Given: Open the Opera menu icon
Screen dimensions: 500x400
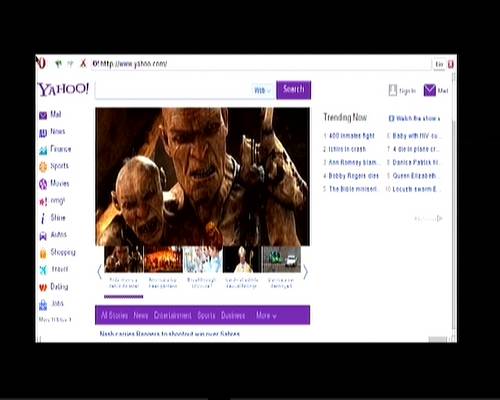Looking at the screenshot, I should [x=41, y=63].
